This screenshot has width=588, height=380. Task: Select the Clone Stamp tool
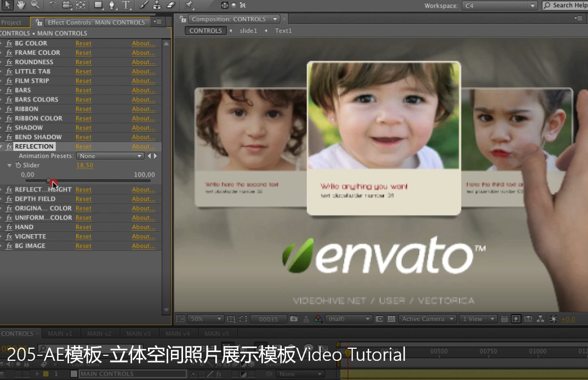coord(157,5)
